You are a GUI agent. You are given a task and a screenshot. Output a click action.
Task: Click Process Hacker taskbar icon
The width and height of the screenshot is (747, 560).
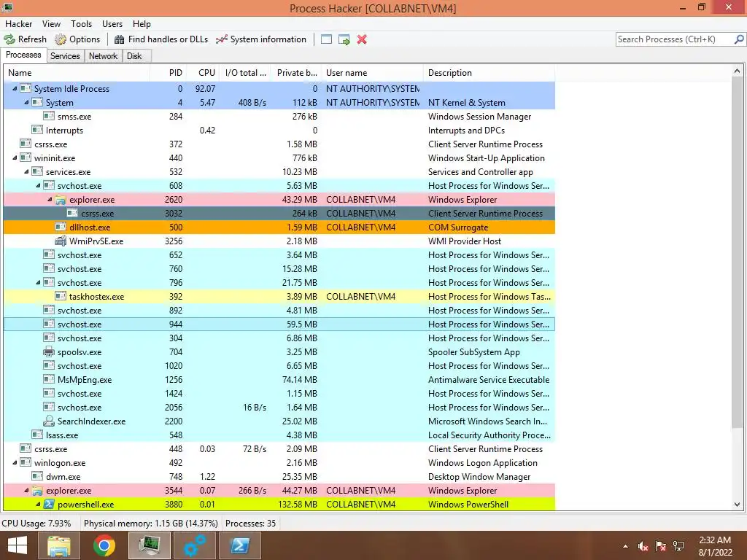[x=150, y=545]
